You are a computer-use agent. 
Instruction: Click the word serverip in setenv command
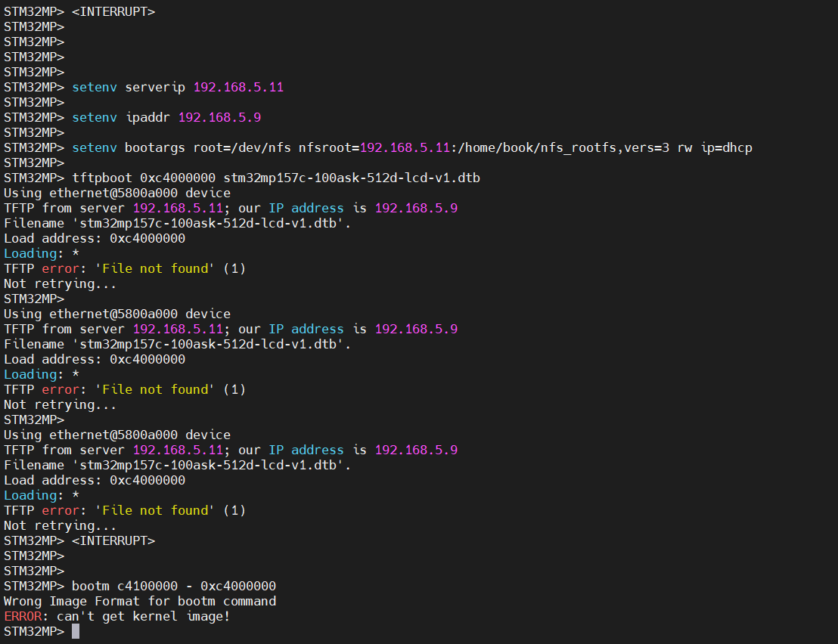(x=155, y=87)
